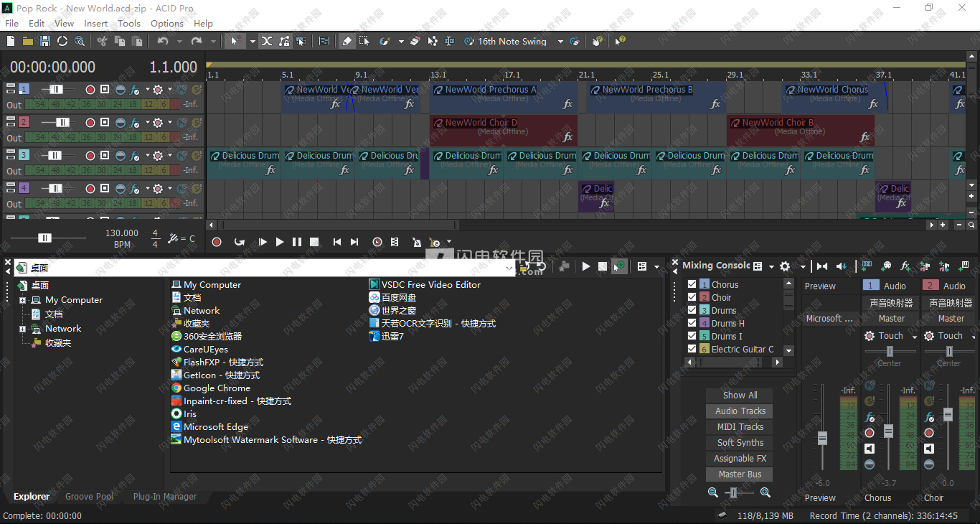Screen dimensions: 980x524
Task: Arm track 1 for record
Action: (90, 90)
